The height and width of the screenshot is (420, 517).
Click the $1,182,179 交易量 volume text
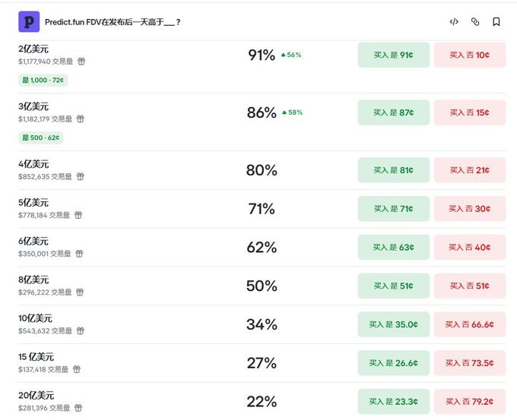(45, 119)
